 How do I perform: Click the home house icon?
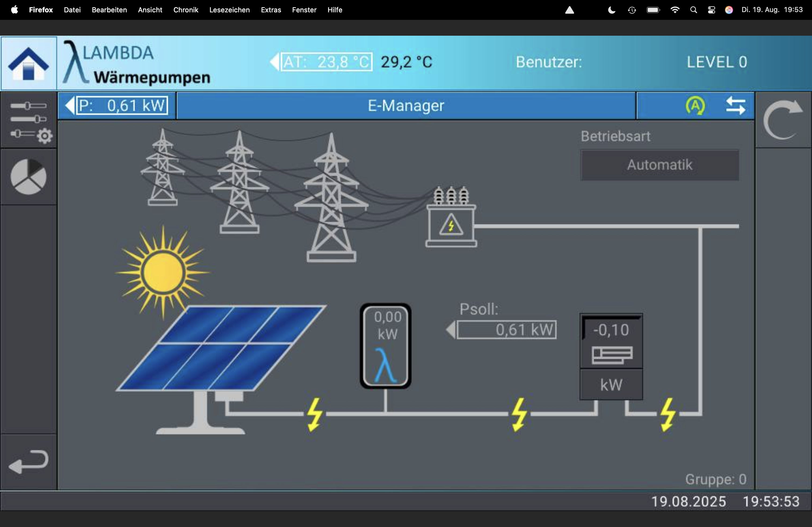tap(29, 63)
